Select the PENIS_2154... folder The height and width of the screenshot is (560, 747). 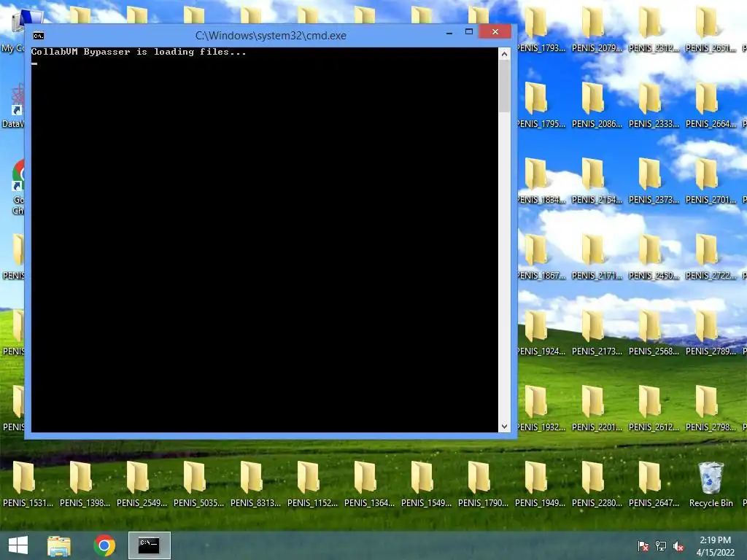click(x=597, y=181)
